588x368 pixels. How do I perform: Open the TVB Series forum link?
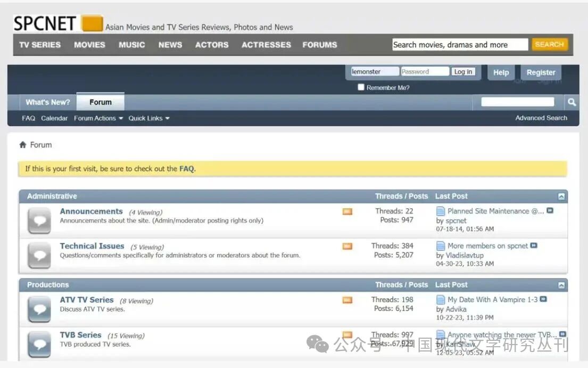[80, 335]
